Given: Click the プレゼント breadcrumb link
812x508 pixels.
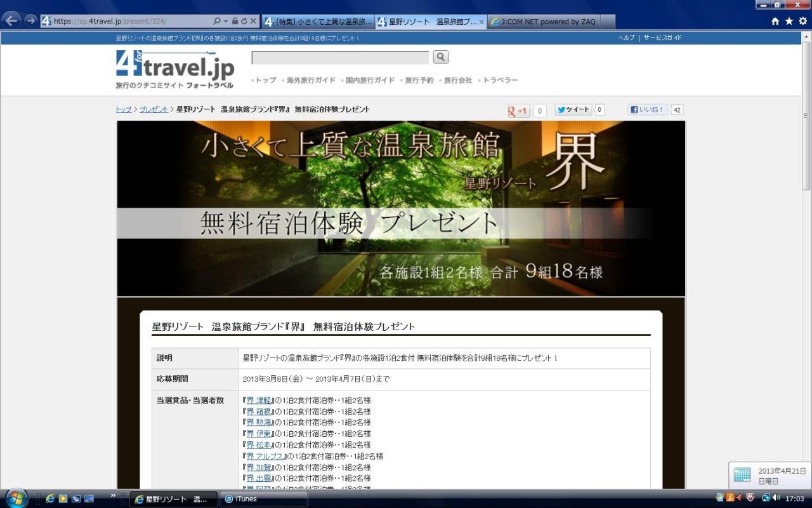Looking at the screenshot, I should [154, 109].
